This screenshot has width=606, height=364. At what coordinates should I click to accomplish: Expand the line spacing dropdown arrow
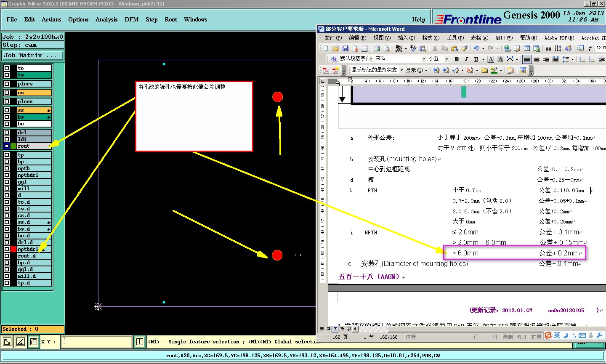(573, 59)
